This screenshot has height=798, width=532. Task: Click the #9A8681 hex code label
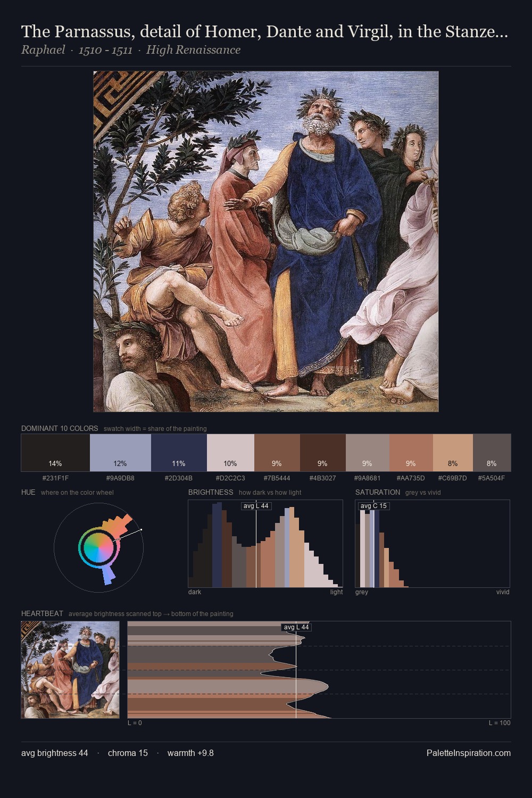point(368,478)
